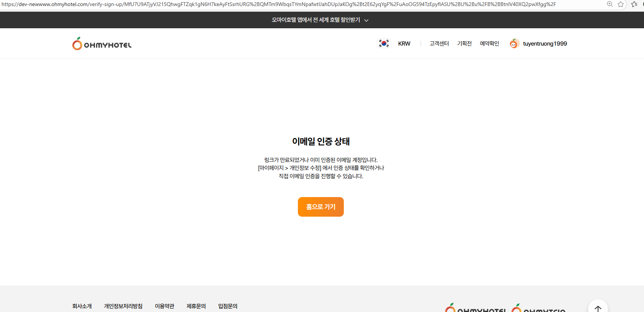This screenshot has height=312, width=644.
Task: Expand the app discount banner chevron
Action: [x=366, y=20]
